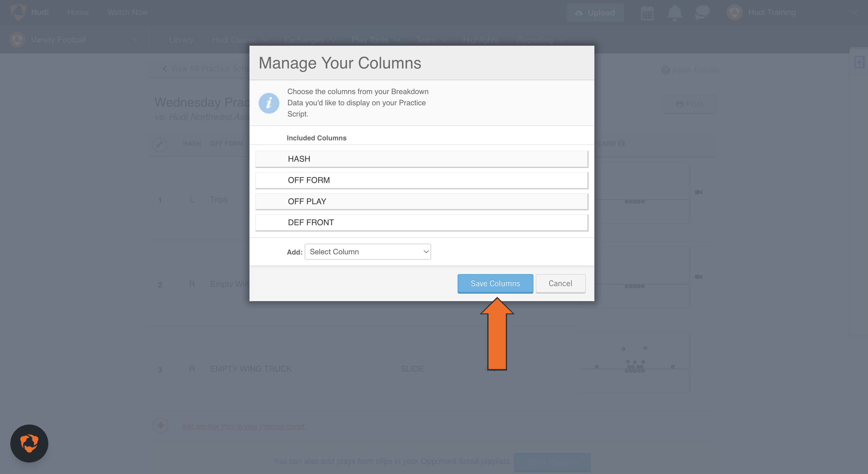The height and width of the screenshot is (474, 868).
Task: Expand the Team menu
Action: click(431, 40)
